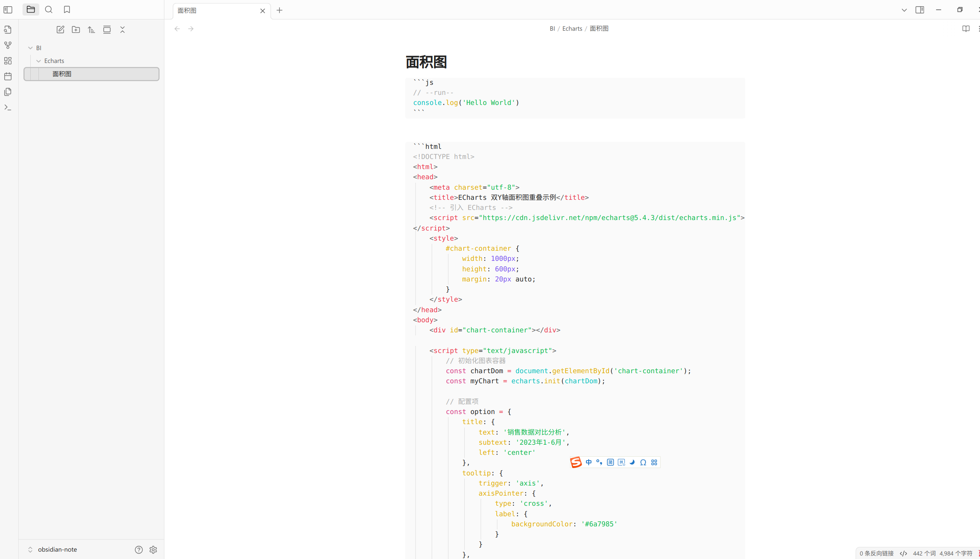Open the tab list dropdown arrow
This screenshot has width=980, height=559.
pyautogui.click(x=904, y=10)
